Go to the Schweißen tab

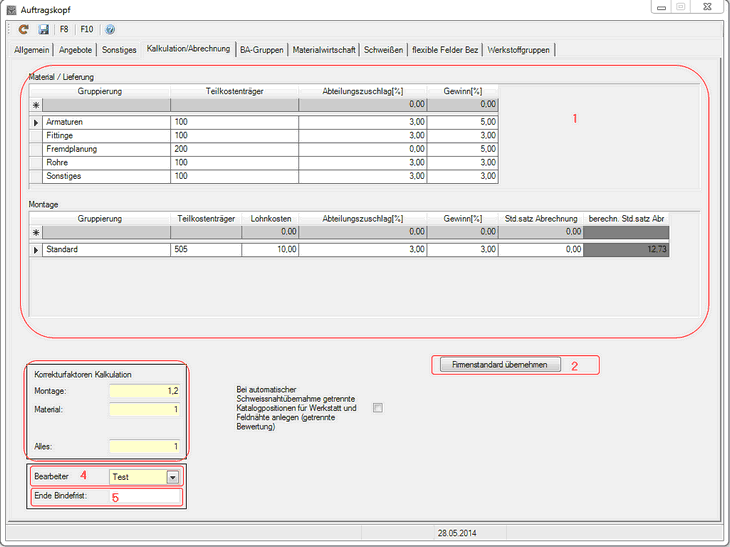(384, 49)
